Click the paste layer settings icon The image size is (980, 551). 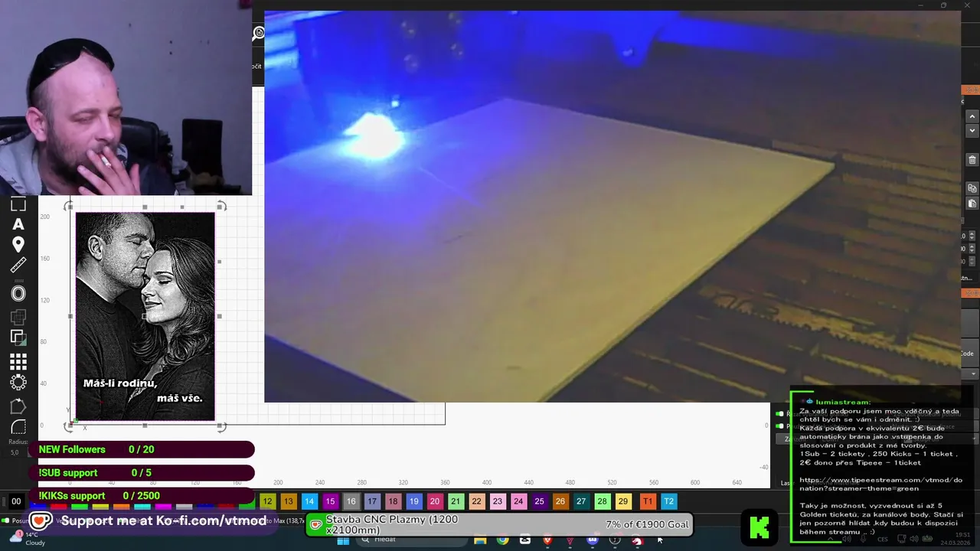pyautogui.click(x=972, y=204)
